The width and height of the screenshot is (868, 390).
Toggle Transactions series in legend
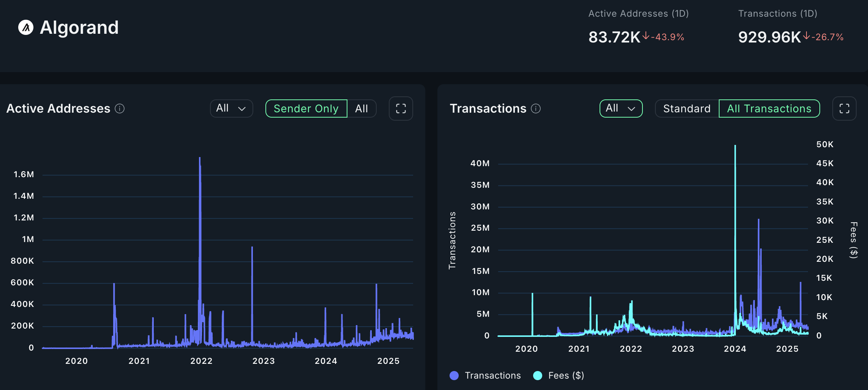pos(485,376)
